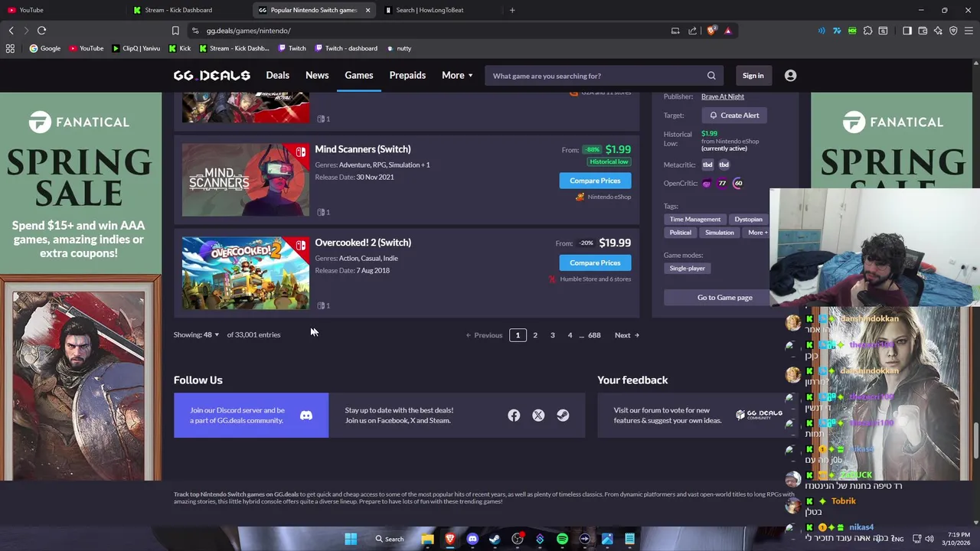This screenshot has width=980, height=551.
Task: Open File Explorer from the taskbar
Action: pos(427,539)
